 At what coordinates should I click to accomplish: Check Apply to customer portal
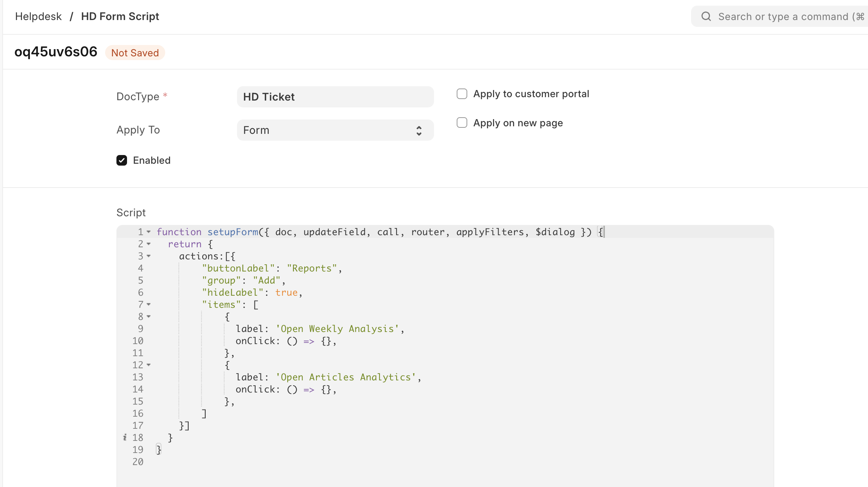tap(462, 94)
